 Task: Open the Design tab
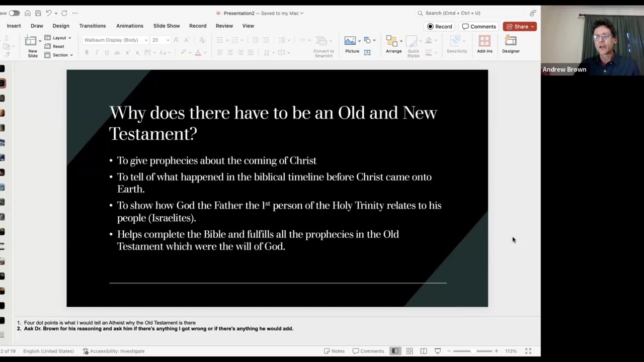[61, 26]
